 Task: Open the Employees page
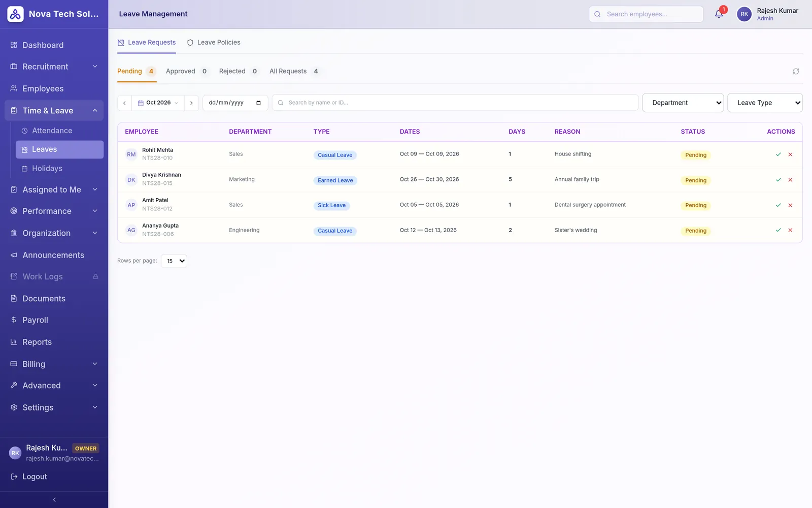pos(54,88)
